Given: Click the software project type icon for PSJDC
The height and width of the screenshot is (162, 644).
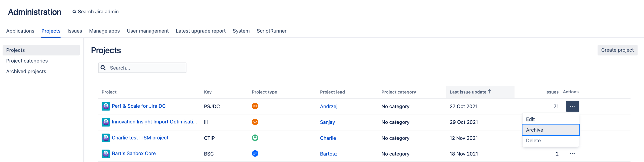Looking at the screenshot, I should (x=255, y=106).
